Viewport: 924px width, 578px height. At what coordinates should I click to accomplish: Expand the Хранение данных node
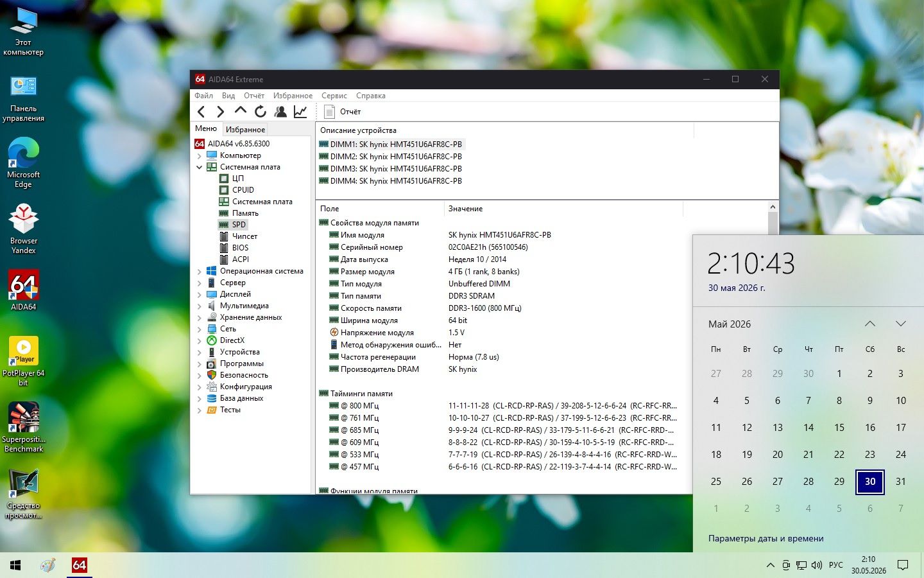[x=199, y=317]
